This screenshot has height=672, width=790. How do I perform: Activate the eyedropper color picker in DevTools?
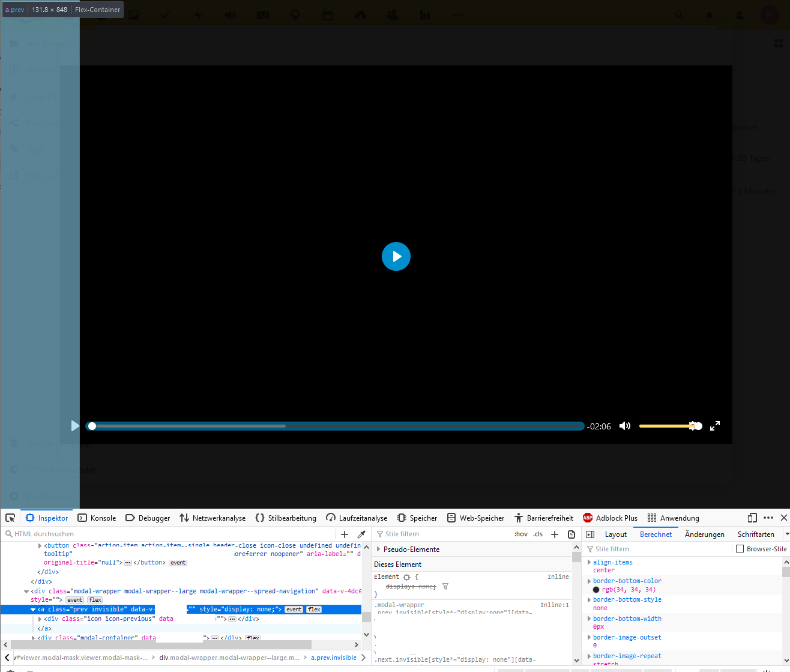[361, 533]
